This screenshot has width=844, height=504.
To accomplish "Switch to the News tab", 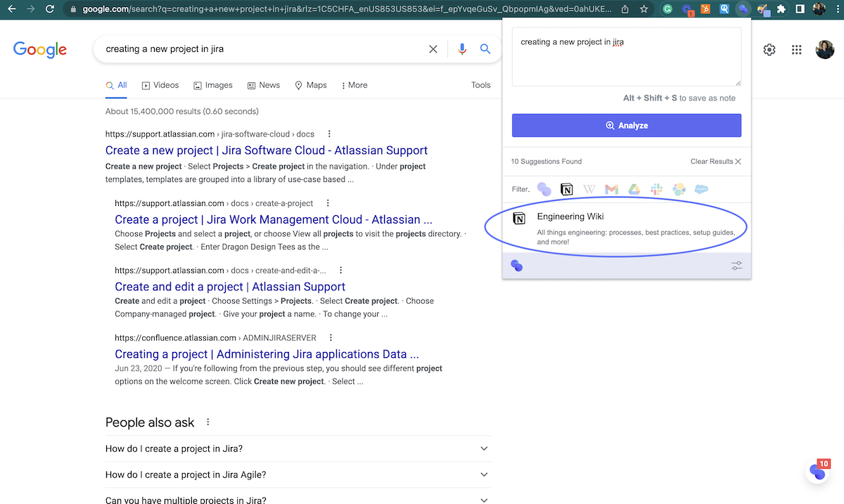I will 264,85.
